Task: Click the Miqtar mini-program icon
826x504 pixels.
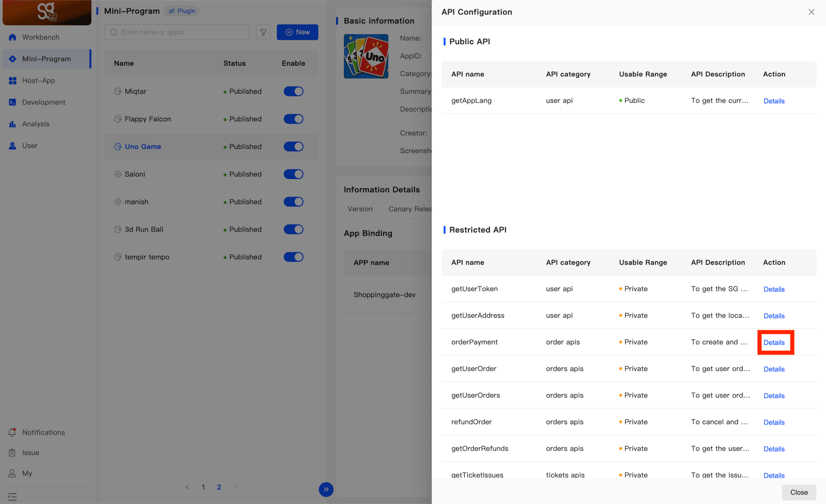Action: coord(118,91)
